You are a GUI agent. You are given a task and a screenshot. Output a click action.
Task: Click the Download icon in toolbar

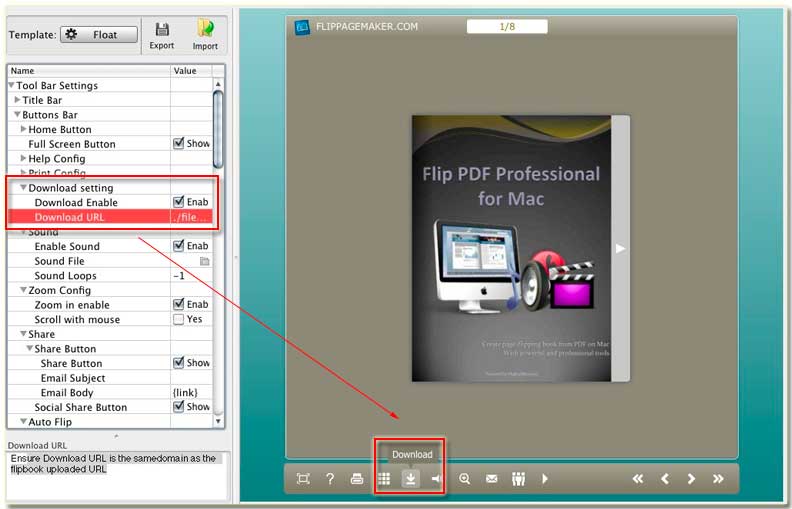pyautogui.click(x=411, y=479)
